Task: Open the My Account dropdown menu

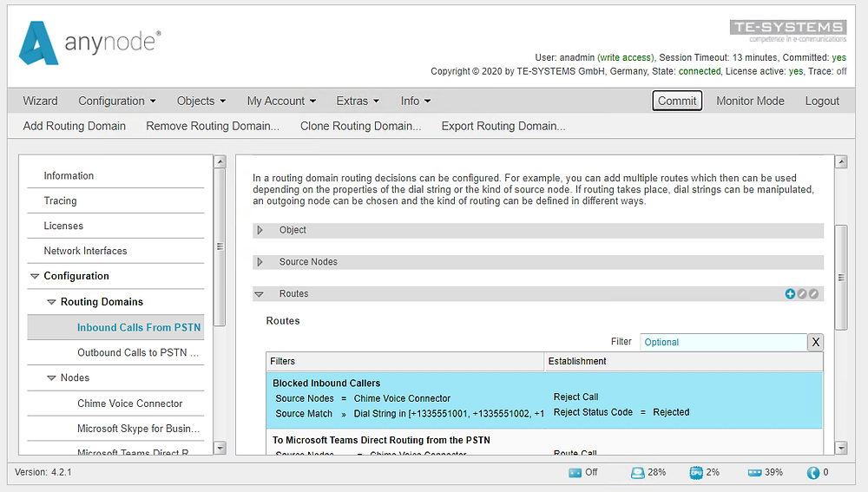Action: click(x=281, y=101)
